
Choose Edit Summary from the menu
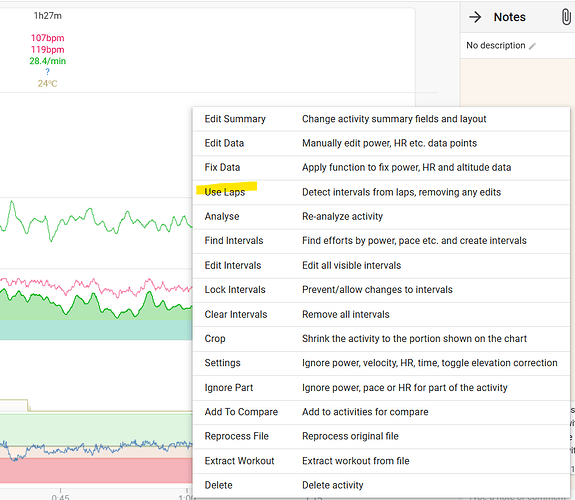(381, 119)
